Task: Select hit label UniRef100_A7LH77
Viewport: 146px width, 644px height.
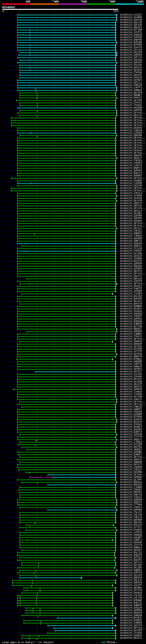Action: [x=131, y=585]
